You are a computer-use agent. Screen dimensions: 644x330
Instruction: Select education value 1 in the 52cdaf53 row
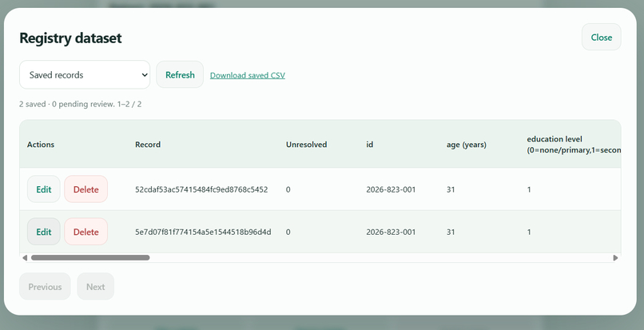[529, 189]
